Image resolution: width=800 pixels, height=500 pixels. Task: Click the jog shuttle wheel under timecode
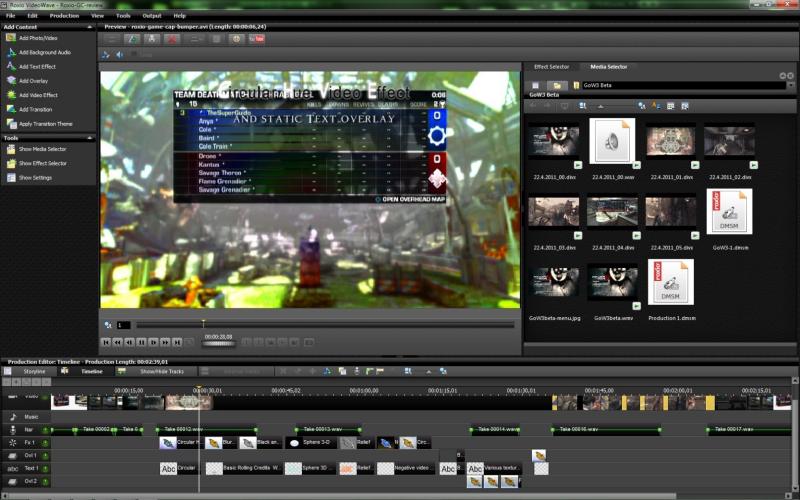[218, 344]
